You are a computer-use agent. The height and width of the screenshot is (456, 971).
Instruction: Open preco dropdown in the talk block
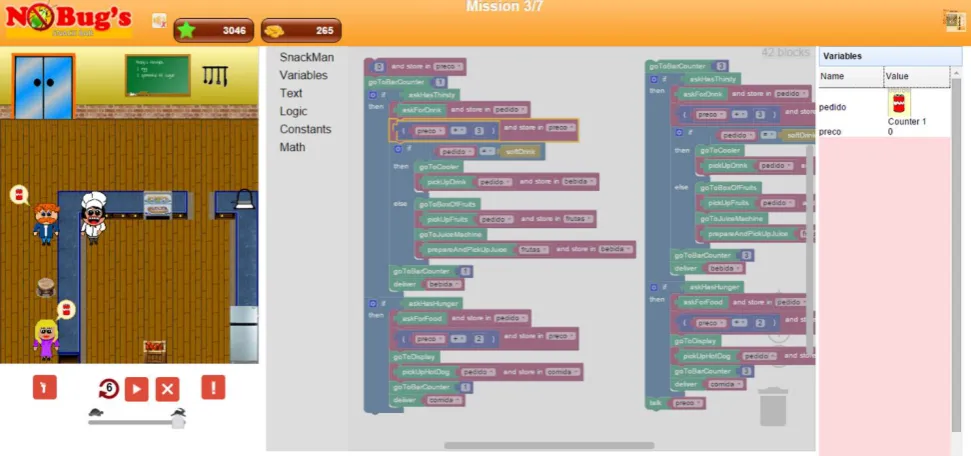[x=687, y=403]
